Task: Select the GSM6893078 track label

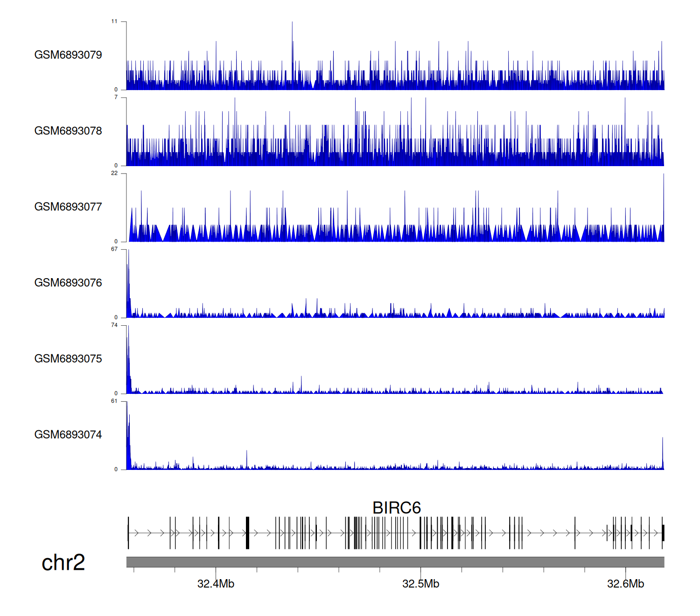Action: pos(68,131)
